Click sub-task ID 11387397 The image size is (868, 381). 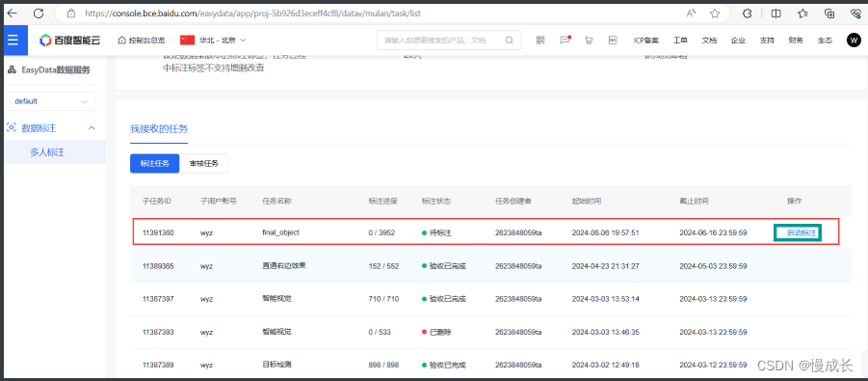click(158, 299)
